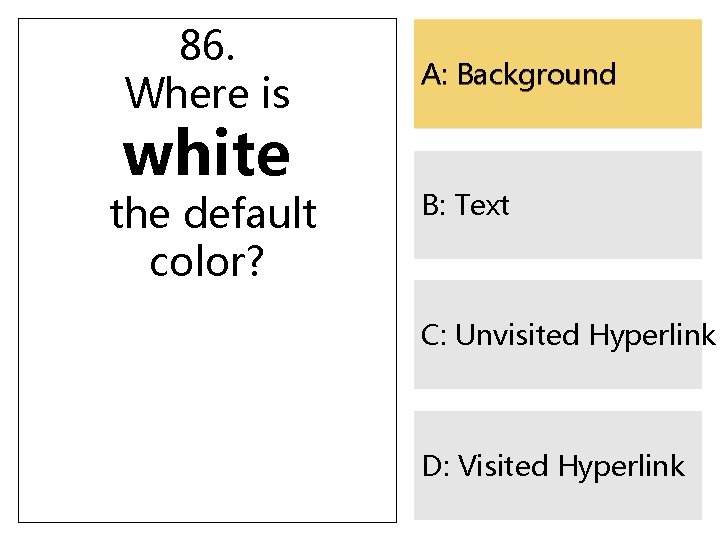Choose option C: Unvisited Hyperlink
The image size is (720, 540).
(x=558, y=335)
